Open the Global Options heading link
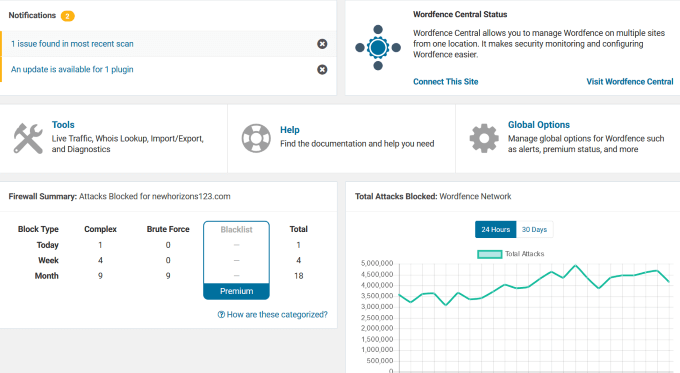The width and height of the screenshot is (680, 373). (539, 125)
